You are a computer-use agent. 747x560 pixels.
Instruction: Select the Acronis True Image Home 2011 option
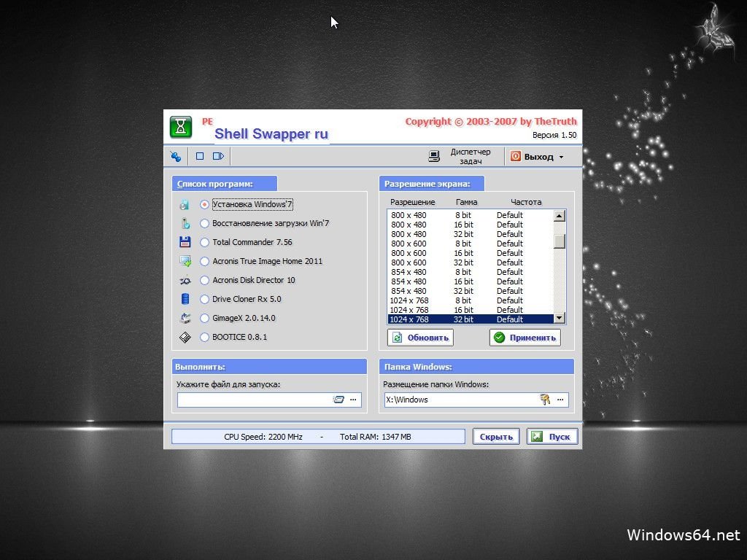point(204,261)
